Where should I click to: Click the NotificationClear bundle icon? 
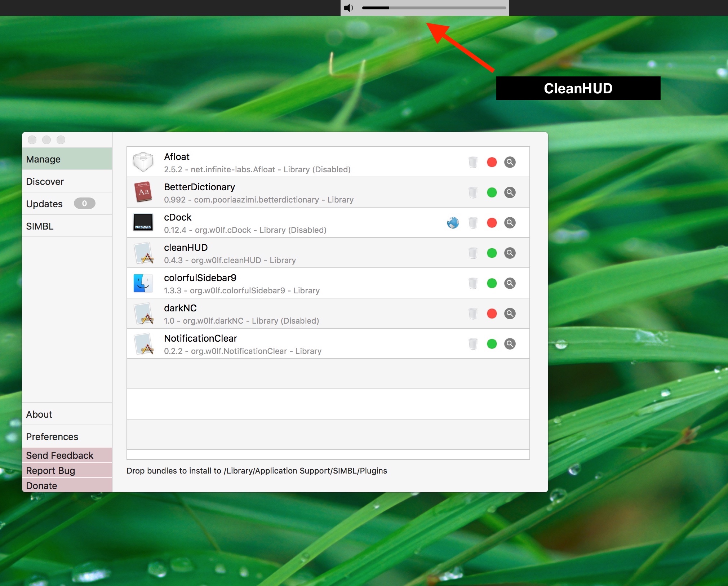coord(144,344)
